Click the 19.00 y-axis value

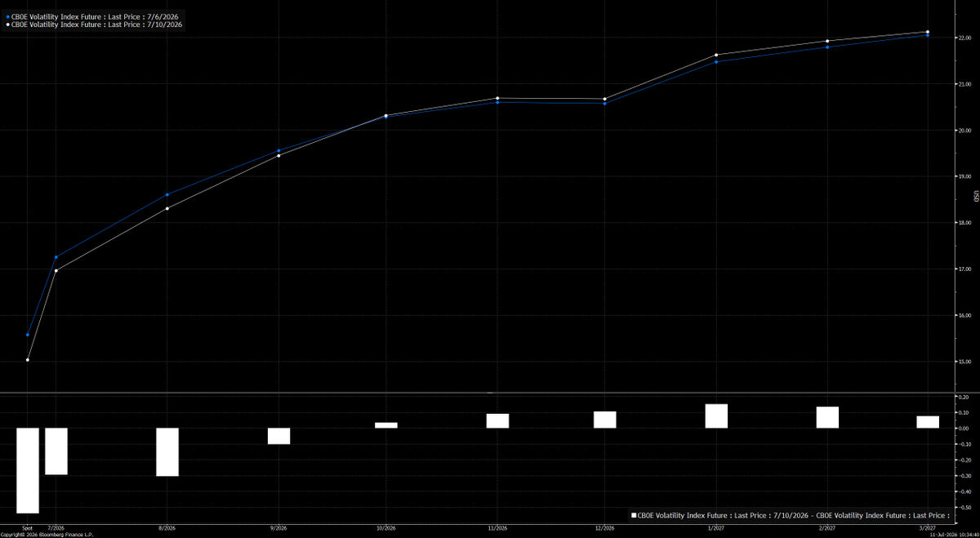pos(964,176)
